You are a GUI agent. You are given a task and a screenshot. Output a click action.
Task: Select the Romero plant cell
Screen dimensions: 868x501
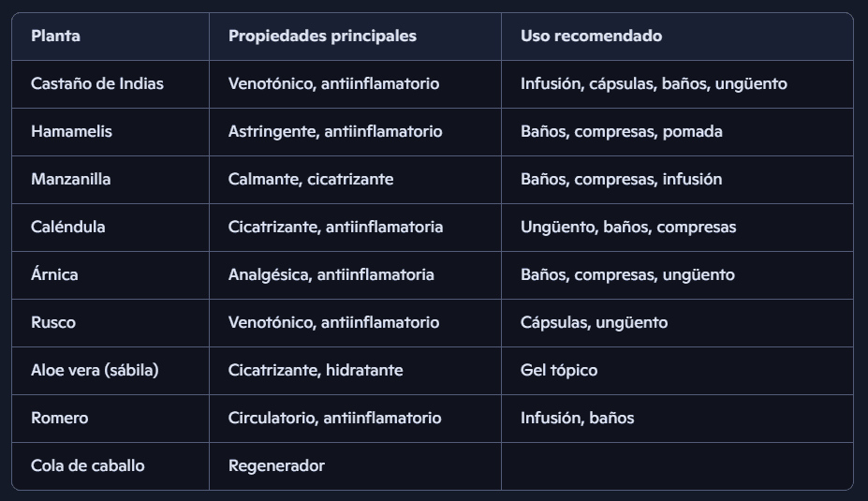tap(59, 418)
